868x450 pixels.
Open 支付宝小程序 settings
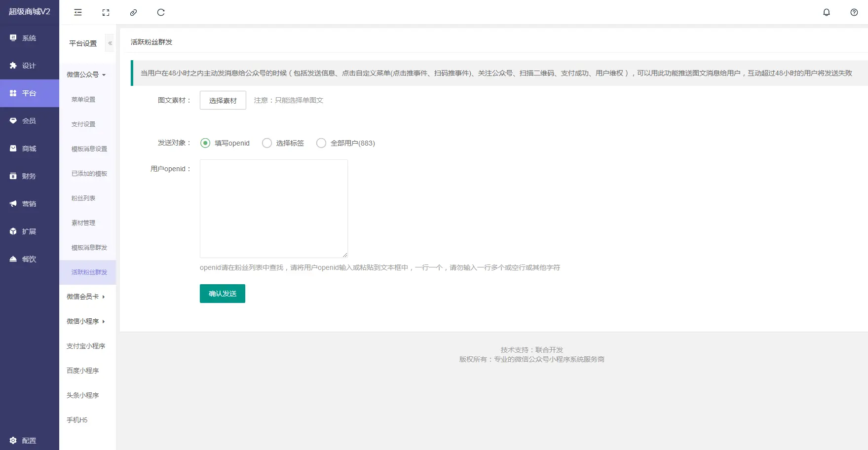tap(87, 346)
